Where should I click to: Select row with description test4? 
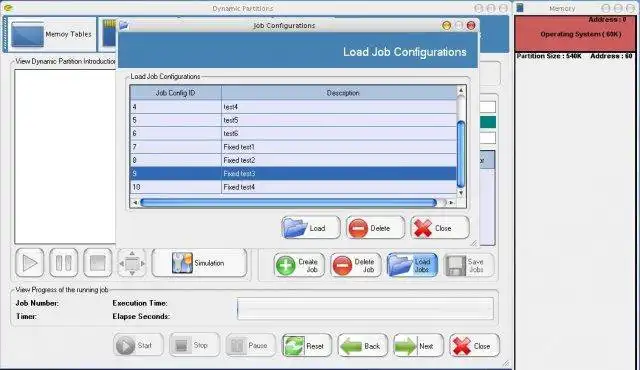pyautogui.click(x=293, y=107)
